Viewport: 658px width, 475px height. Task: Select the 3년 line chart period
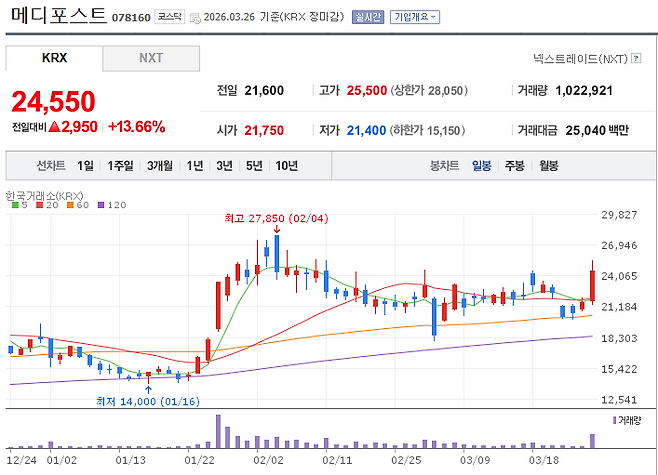(225, 166)
